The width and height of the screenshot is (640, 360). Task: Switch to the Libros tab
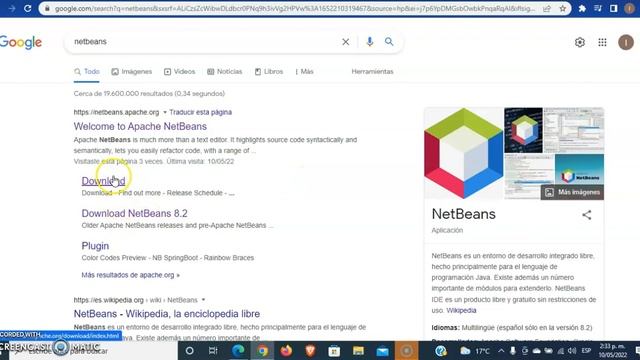269,71
